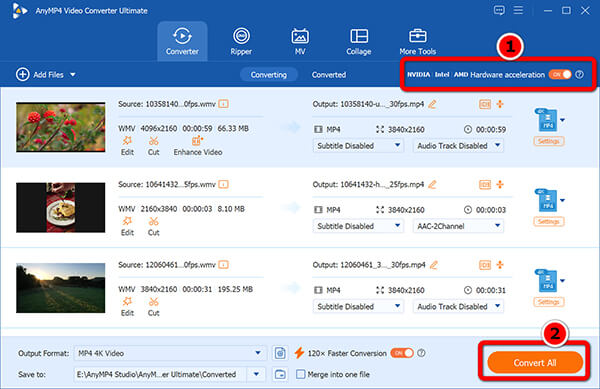Open the Collage tab
600x389 pixels.
click(359, 41)
